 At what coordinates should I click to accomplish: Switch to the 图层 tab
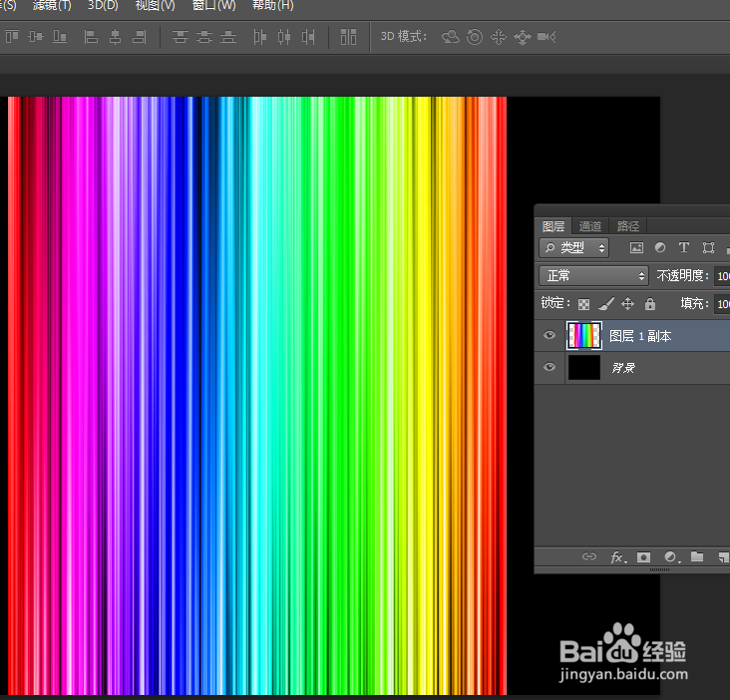point(553,226)
